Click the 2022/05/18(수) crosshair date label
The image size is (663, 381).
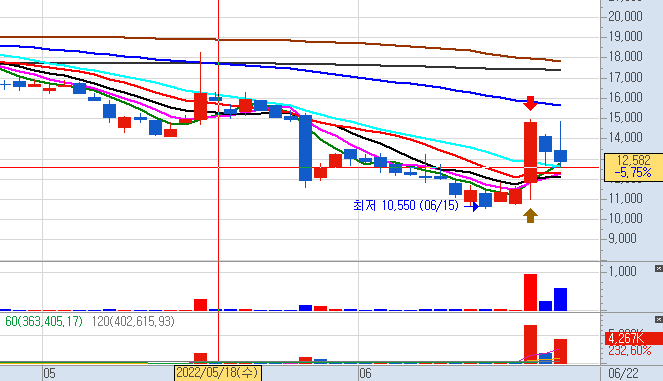pyautogui.click(x=218, y=373)
